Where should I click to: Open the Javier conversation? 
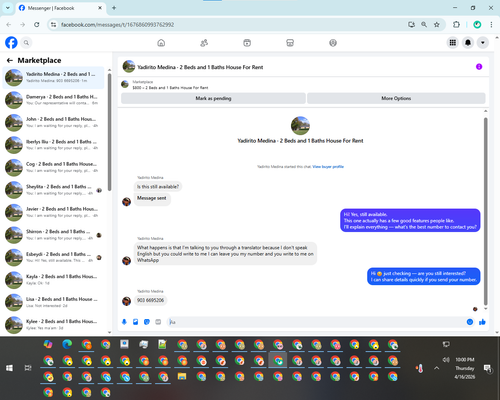[53, 212]
